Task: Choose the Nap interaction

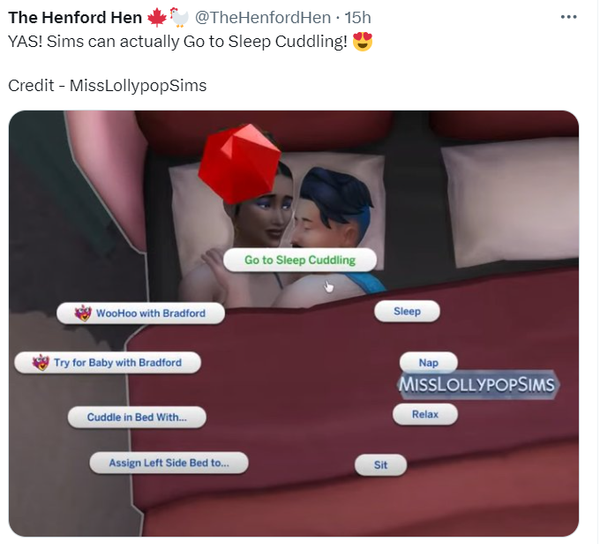Action: [429, 362]
